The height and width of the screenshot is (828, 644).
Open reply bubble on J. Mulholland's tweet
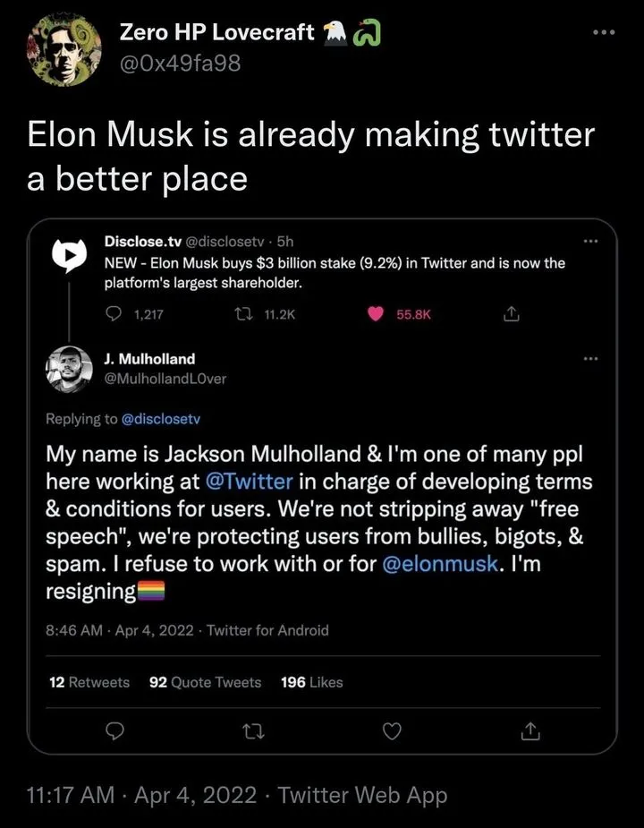(114, 730)
